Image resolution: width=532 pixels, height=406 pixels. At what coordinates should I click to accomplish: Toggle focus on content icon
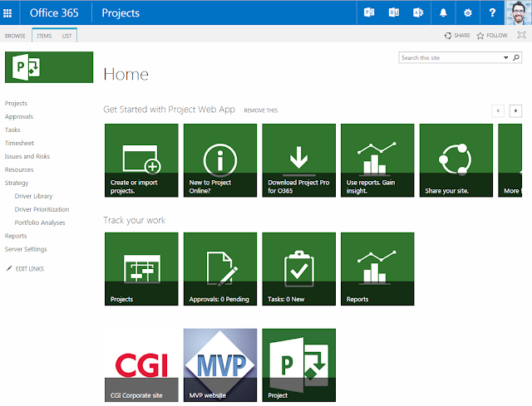point(521,35)
